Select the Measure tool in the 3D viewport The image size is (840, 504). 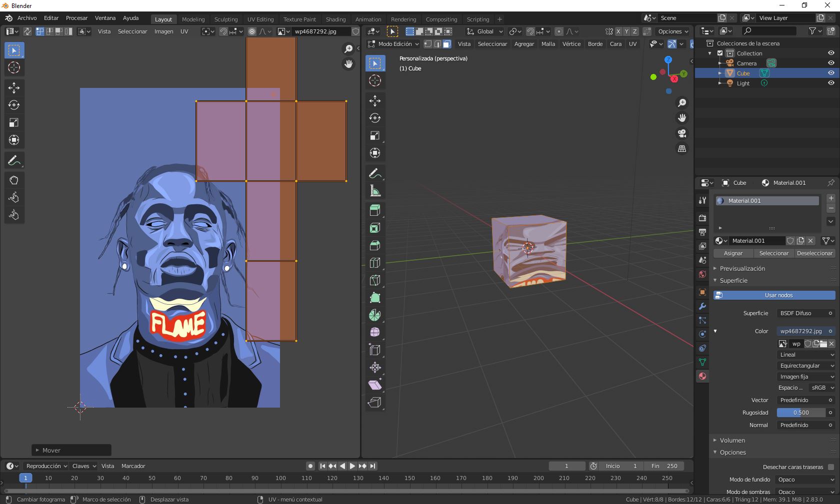pos(375,191)
